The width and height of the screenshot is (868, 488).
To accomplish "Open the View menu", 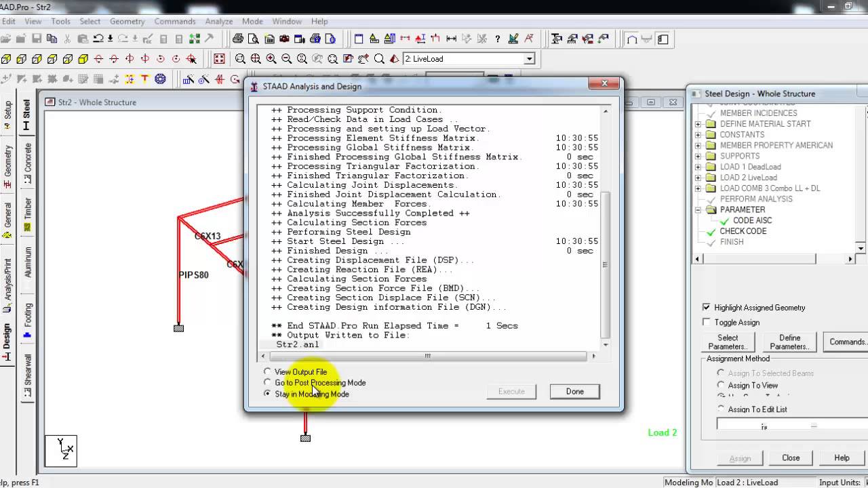I will (33, 22).
